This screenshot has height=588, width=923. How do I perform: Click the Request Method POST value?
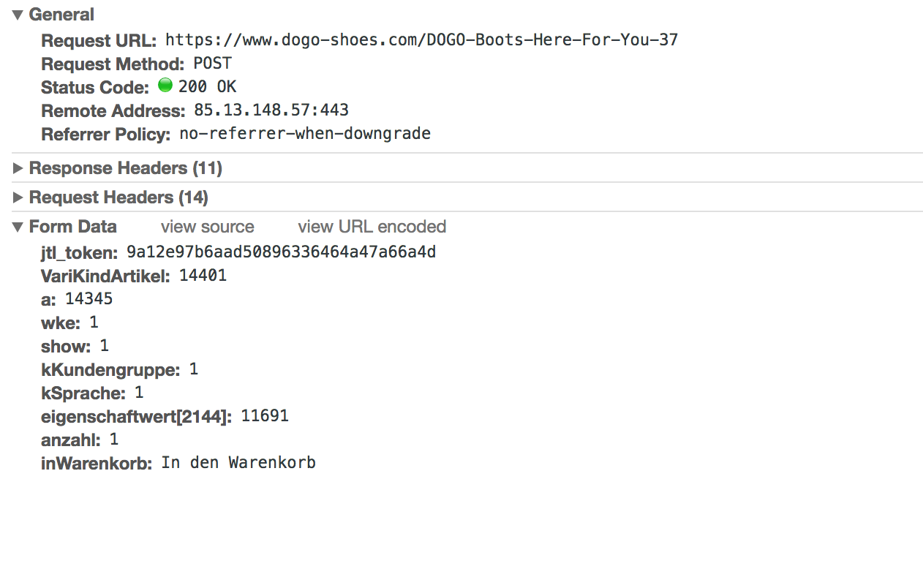[x=212, y=63]
